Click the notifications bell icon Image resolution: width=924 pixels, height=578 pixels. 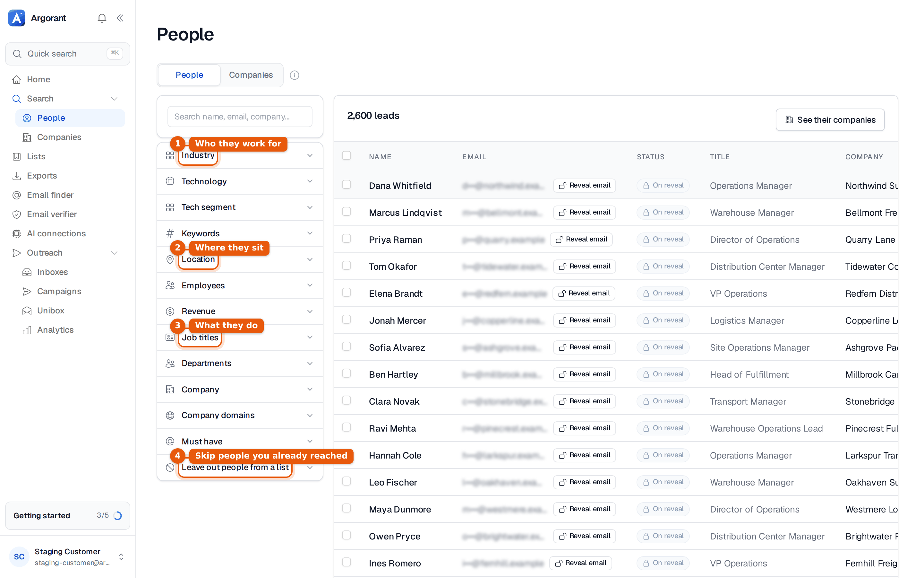click(x=102, y=18)
